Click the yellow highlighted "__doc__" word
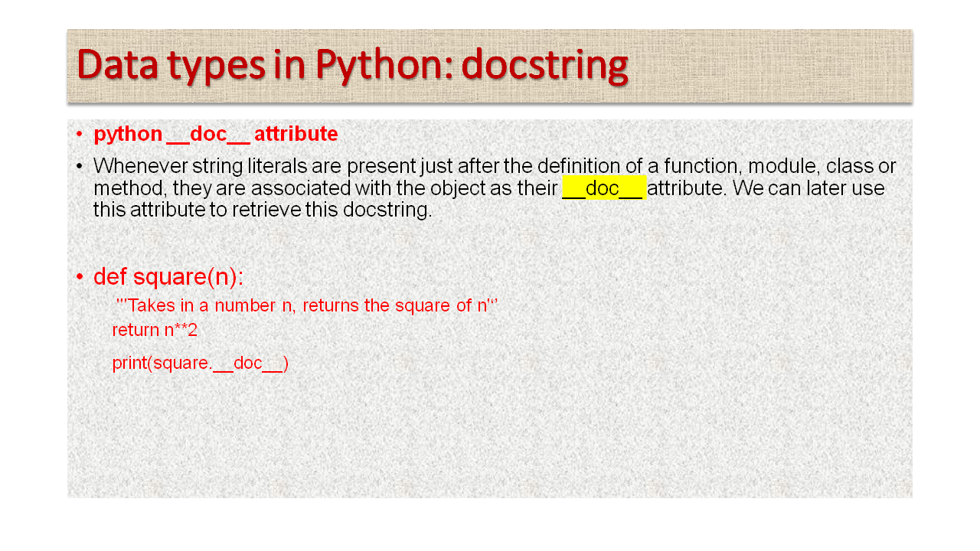This screenshot has height=551, width=980. pyautogui.click(x=604, y=187)
